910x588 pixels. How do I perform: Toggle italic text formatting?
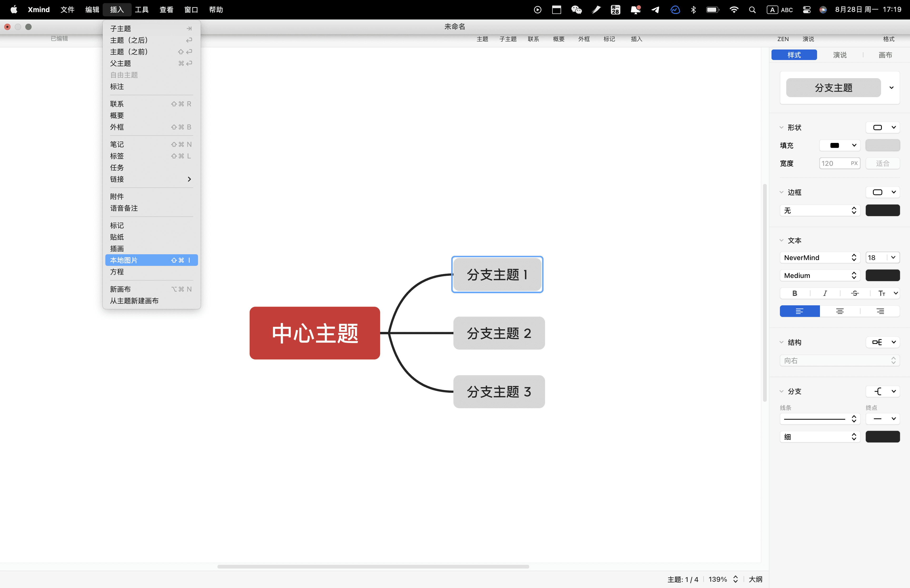click(825, 293)
